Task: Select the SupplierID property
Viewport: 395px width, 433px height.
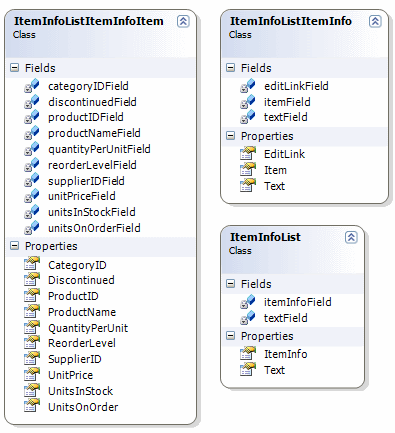Action: tap(75, 359)
